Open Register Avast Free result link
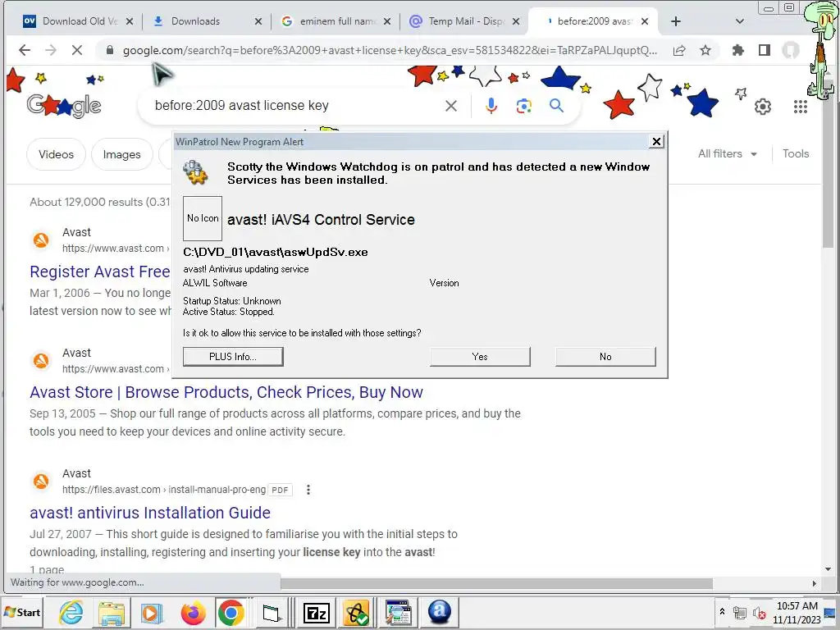Image resolution: width=840 pixels, height=630 pixels. point(99,272)
